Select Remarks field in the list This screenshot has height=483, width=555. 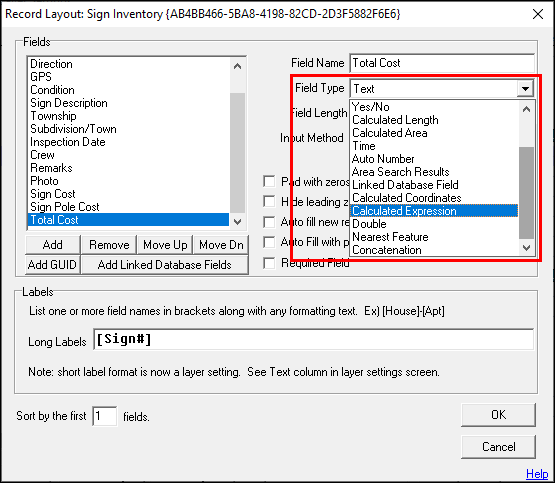(128, 168)
